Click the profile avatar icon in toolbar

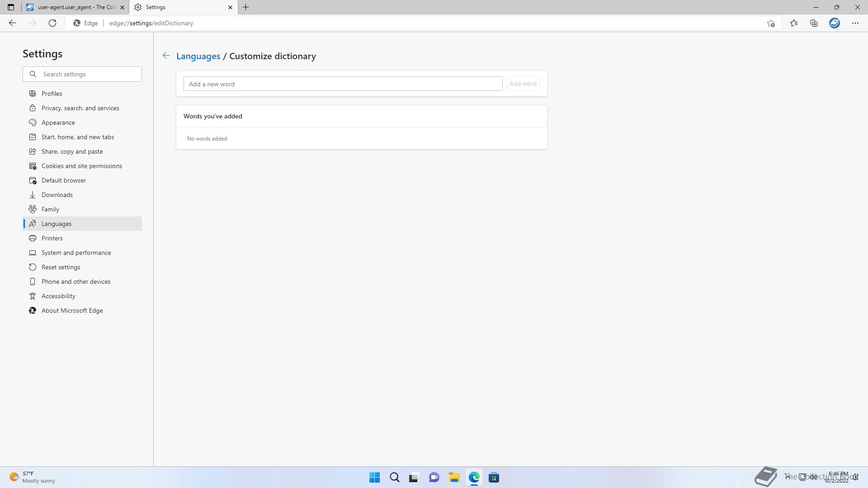835,23
